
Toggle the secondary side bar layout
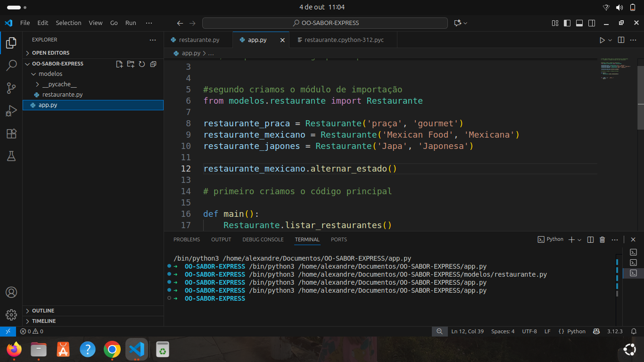[592, 23]
